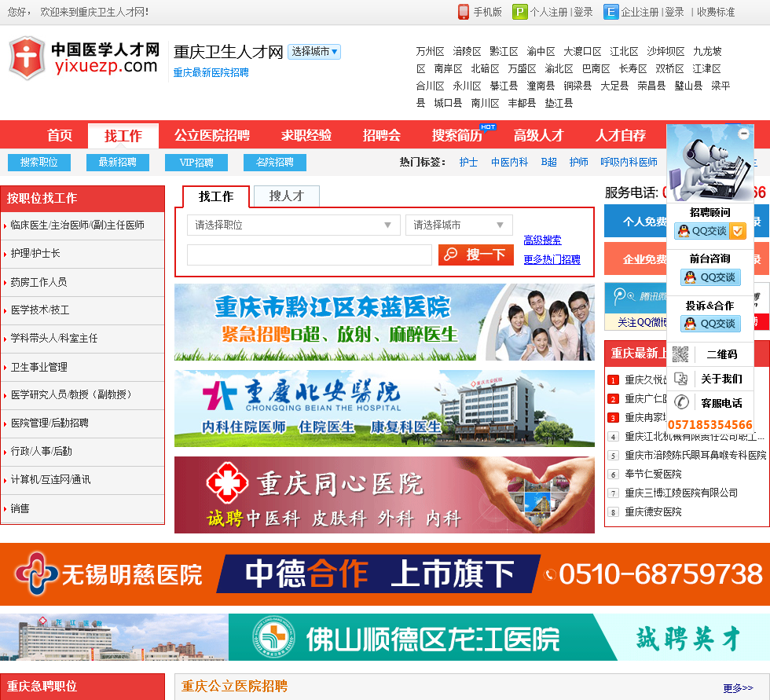Click the VIP招聘 blue button
770x700 pixels.
coord(196,163)
